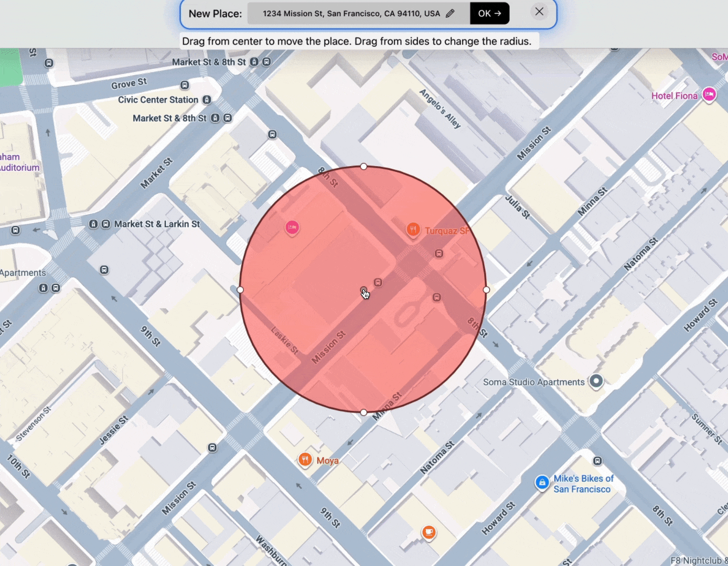Click the OK button to confirm place
Viewport: 728px width, 566px height.
coord(489,14)
